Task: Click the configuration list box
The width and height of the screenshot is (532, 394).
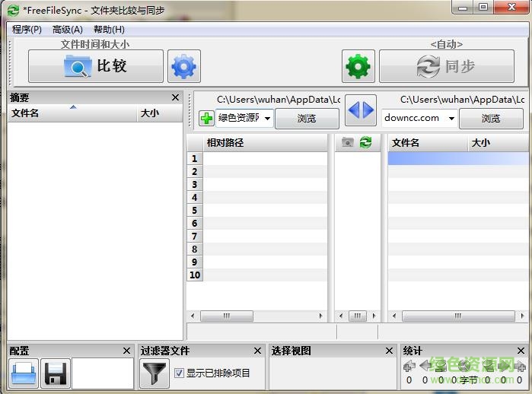Action: tap(103, 373)
